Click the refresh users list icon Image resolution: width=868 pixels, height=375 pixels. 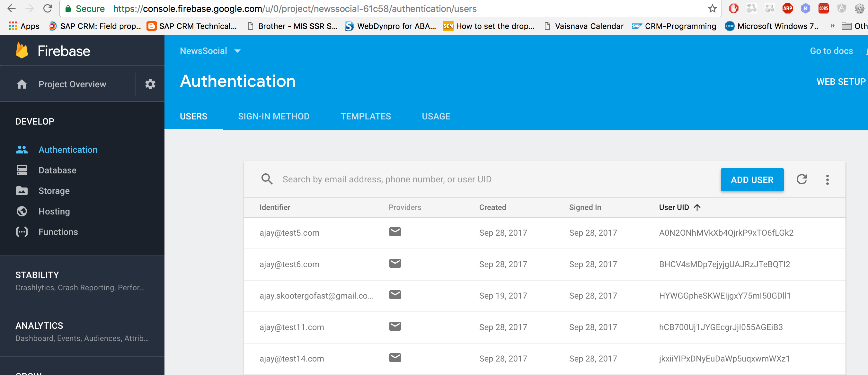pyautogui.click(x=802, y=179)
